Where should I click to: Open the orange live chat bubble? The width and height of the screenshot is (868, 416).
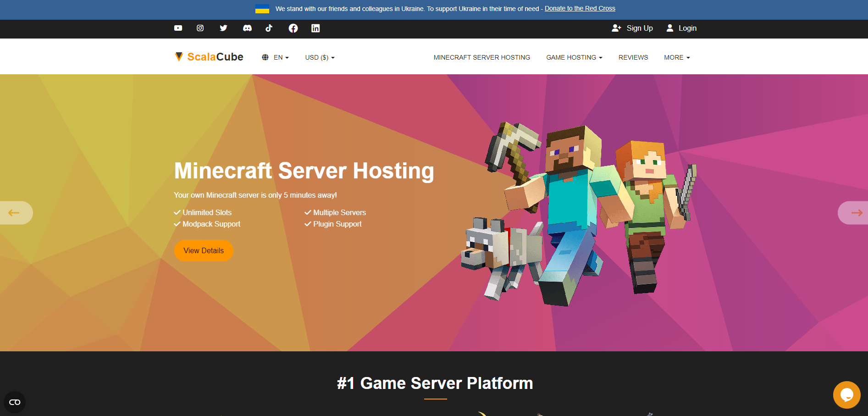[846, 394]
